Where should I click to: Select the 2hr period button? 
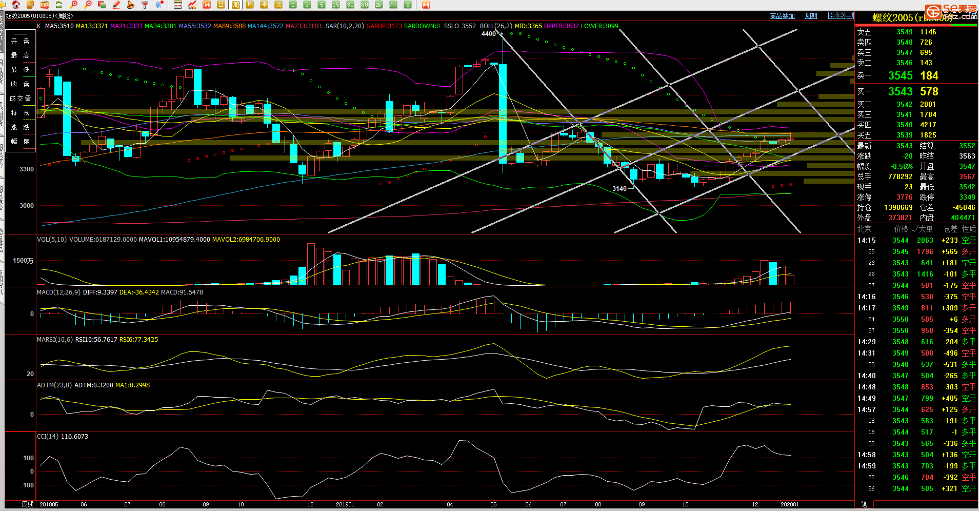tap(379, 5)
